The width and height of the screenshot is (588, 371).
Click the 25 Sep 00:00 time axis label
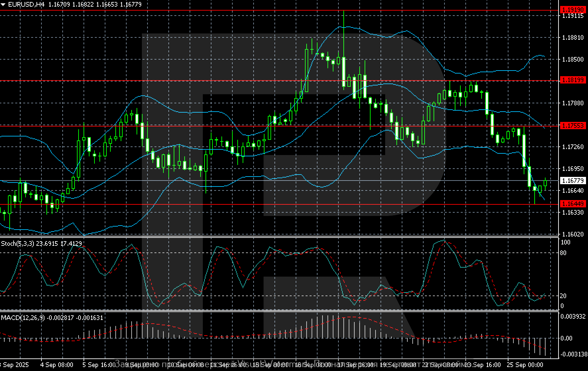[525, 365]
